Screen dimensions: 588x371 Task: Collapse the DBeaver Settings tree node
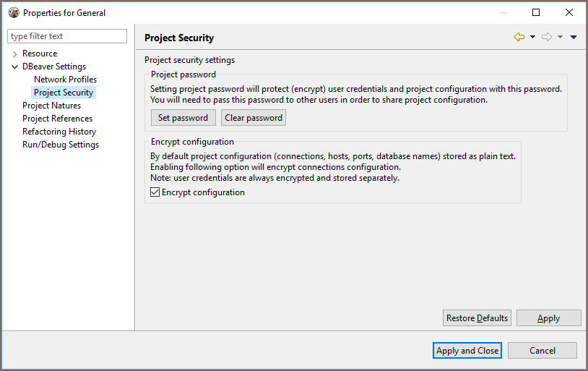click(x=14, y=67)
